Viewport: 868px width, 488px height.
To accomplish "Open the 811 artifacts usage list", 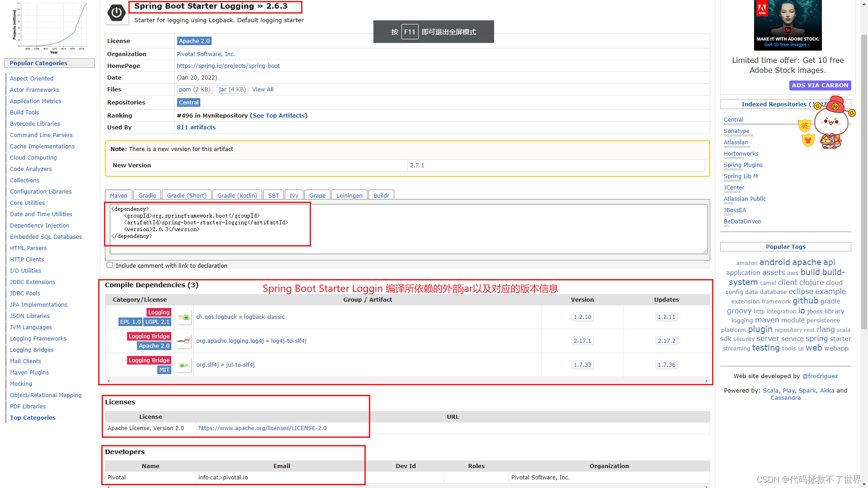I will 196,127.
